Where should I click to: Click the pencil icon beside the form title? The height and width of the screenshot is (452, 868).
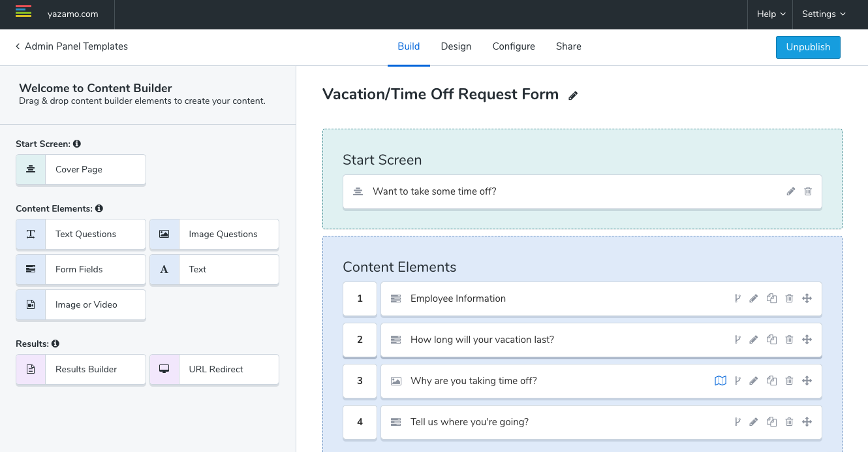(573, 95)
